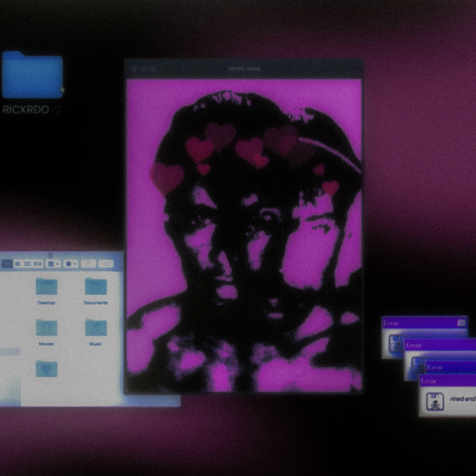Open the gear action menu dropdown
This screenshot has height=476, width=476.
[71, 264]
